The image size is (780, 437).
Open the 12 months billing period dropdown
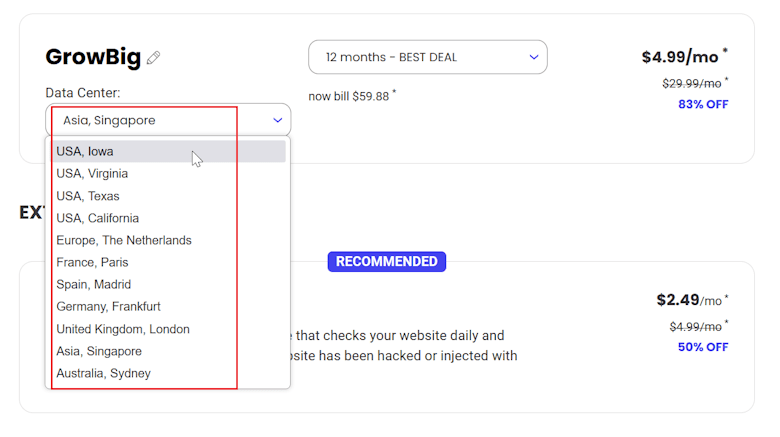click(x=428, y=57)
